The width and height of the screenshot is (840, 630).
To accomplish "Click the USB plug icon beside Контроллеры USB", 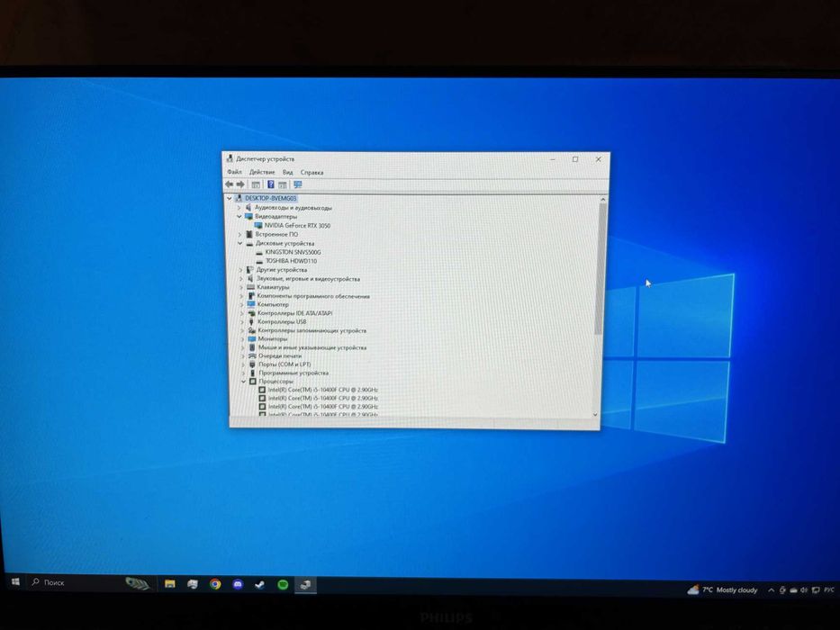I will (251, 321).
